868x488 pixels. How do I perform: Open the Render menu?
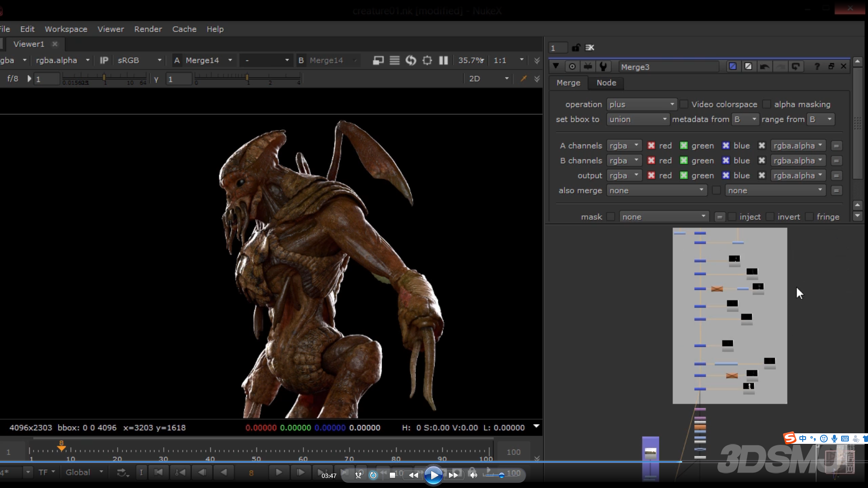(x=148, y=29)
